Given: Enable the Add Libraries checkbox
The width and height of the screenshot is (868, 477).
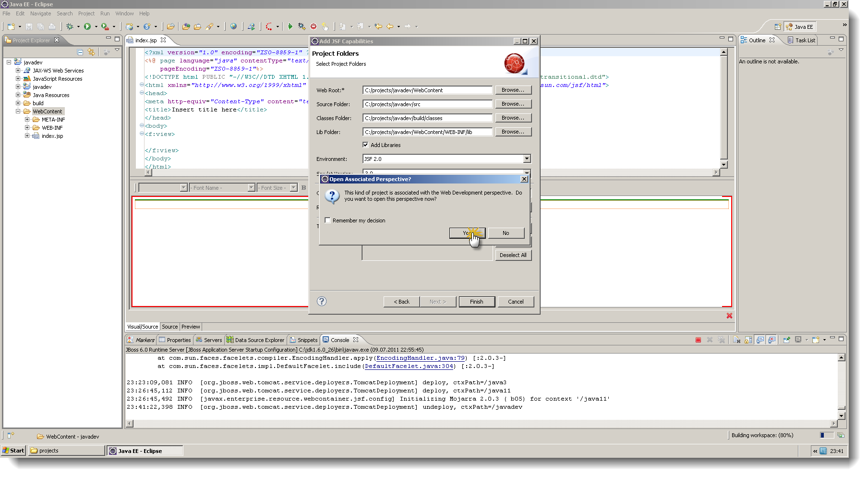Looking at the screenshot, I should tap(365, 145).
